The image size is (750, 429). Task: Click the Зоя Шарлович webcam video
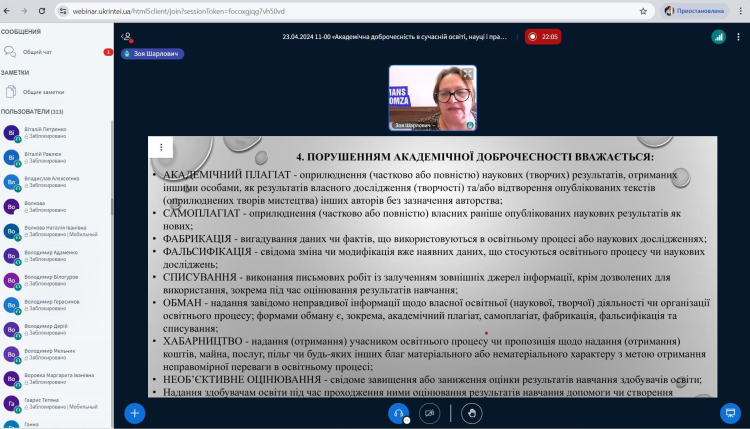click(x=432, y=99)
